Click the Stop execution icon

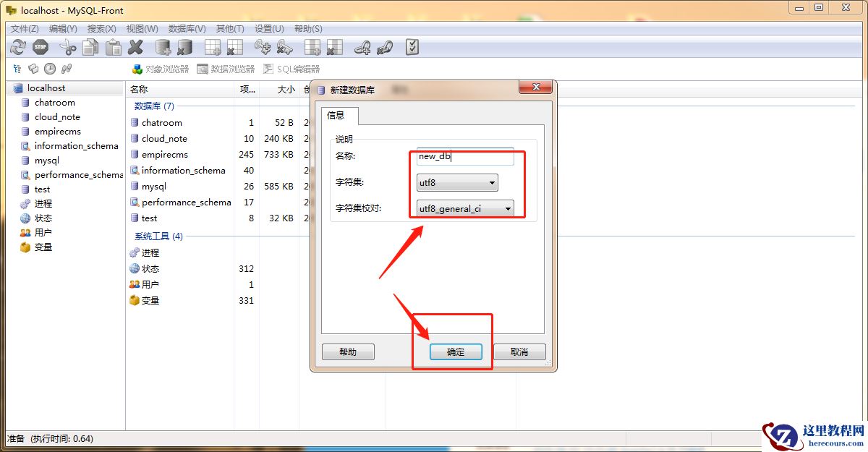click(x=40, y=46)
